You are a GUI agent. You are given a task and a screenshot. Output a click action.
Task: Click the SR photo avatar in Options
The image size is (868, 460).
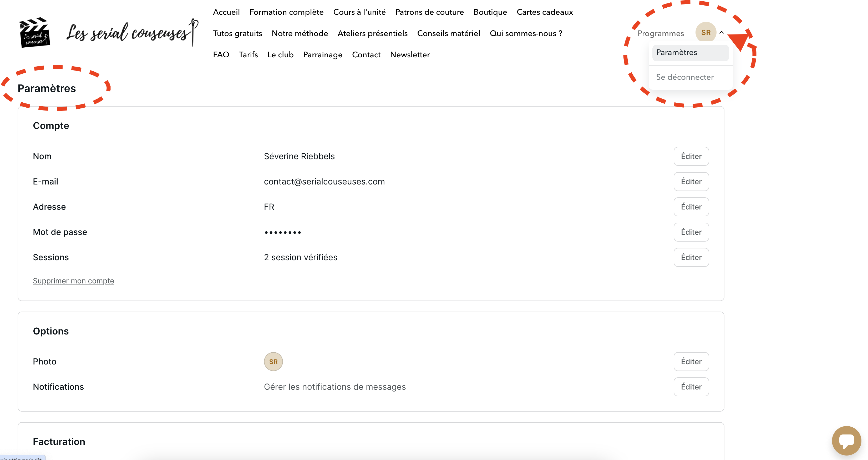point(273,362)
